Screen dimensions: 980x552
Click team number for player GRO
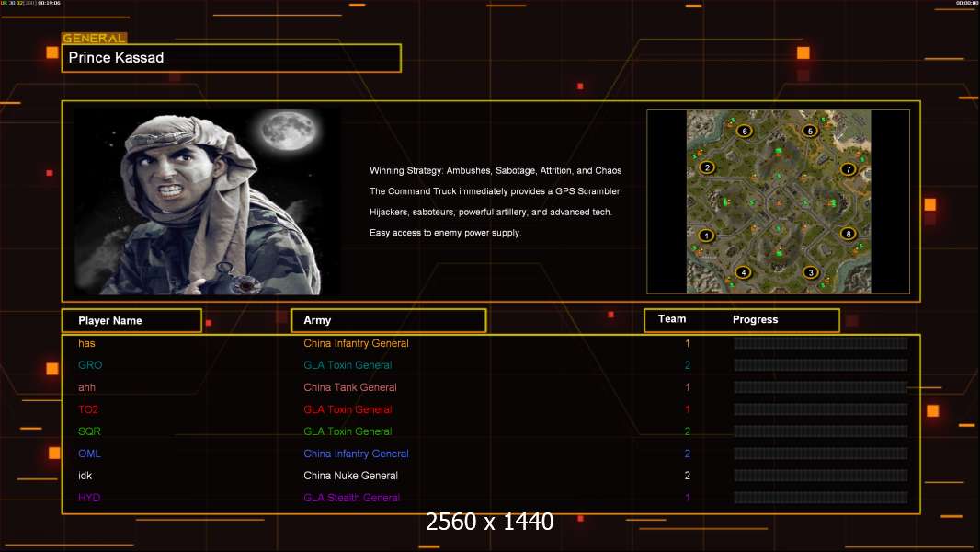688,365
